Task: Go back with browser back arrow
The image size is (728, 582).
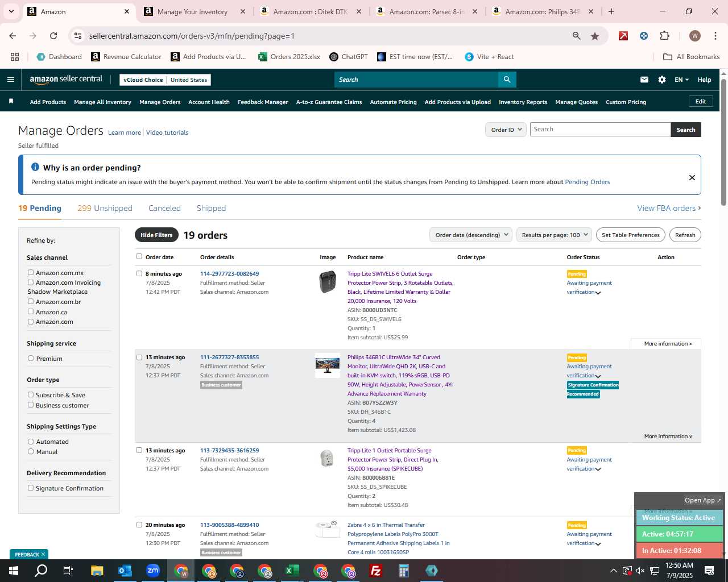Action: [13, 36]
